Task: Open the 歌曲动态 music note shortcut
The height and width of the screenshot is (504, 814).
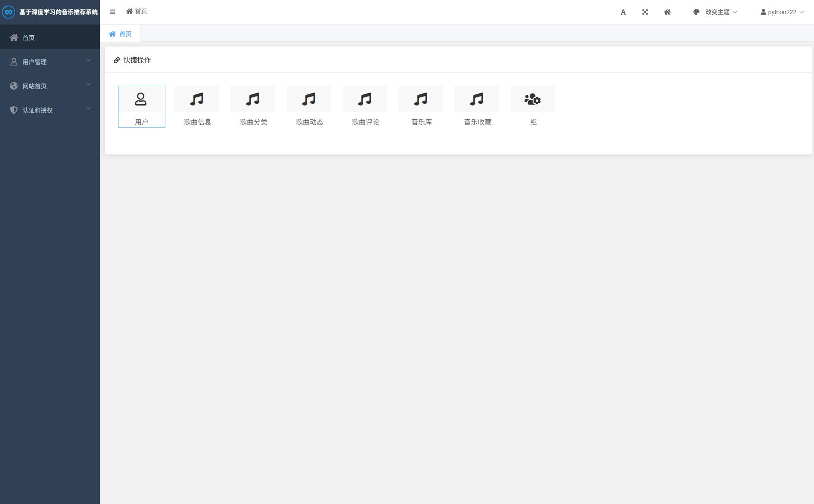Action: 309,100
